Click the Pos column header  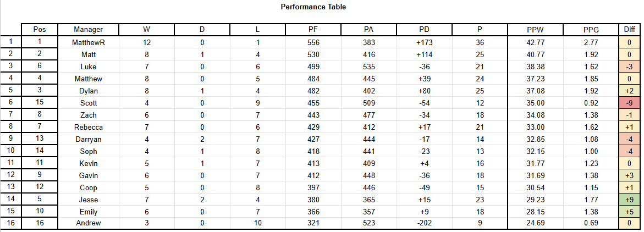pyautogui.click(x=40, y=30)
